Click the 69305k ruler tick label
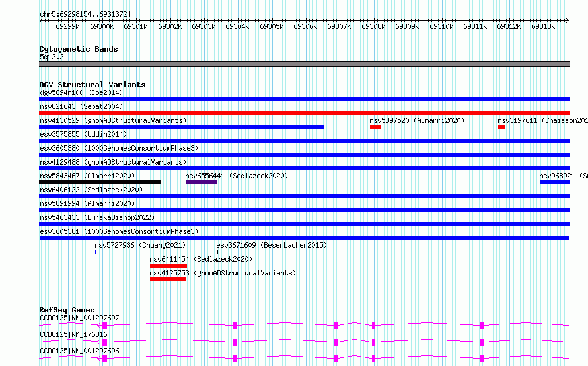588x366 pixels. tap(272, 26)
